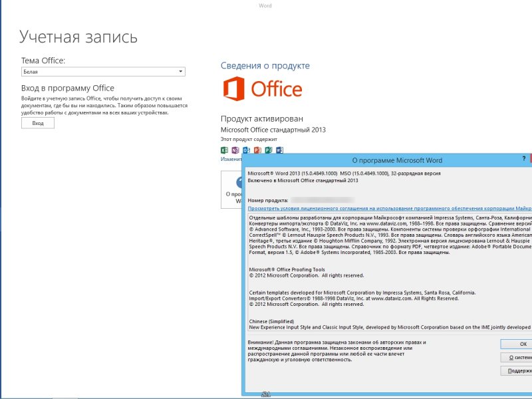Click the Вход sign-in button
The width and height of the screenshot is (532, 399).
38,123
